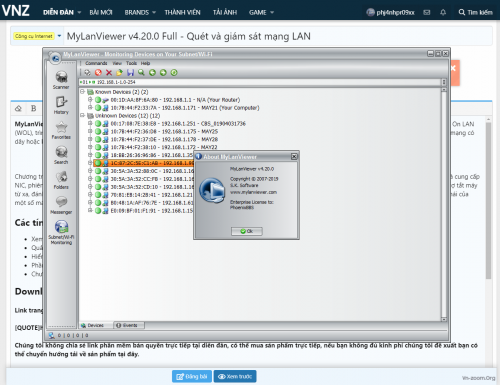Open the DIỄN ĐÀN dropdown arrow

coord(79,12)
